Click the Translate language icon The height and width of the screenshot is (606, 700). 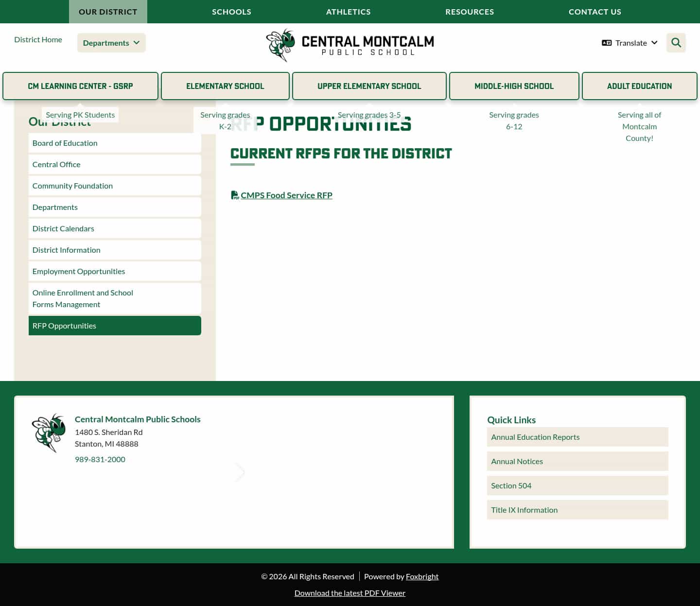click(607, 43)
